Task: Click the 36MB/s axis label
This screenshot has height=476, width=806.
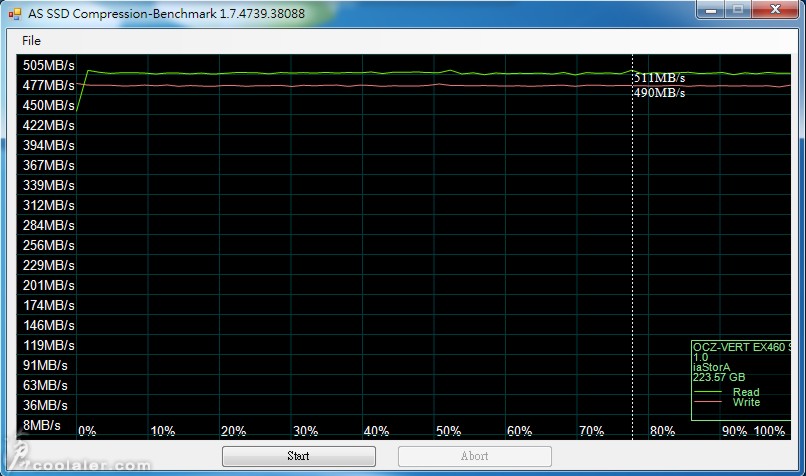Action: click(45, 406)
